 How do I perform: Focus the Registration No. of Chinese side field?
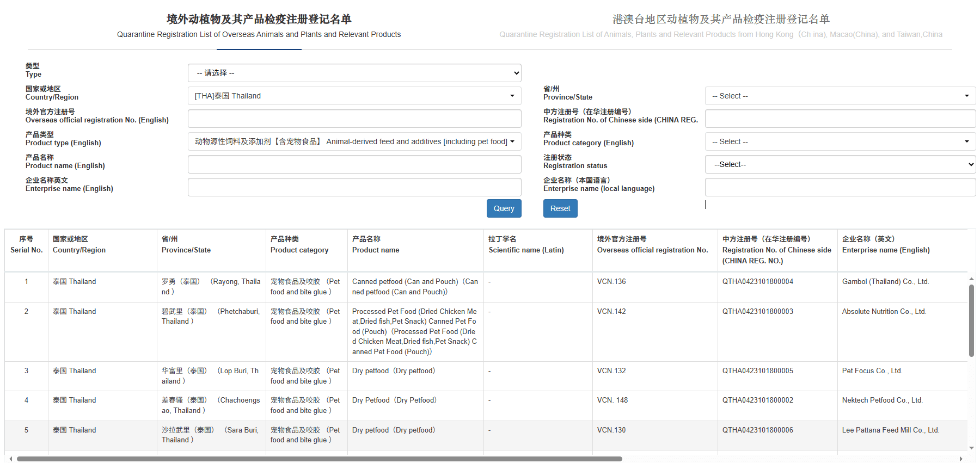click(840, 119)
